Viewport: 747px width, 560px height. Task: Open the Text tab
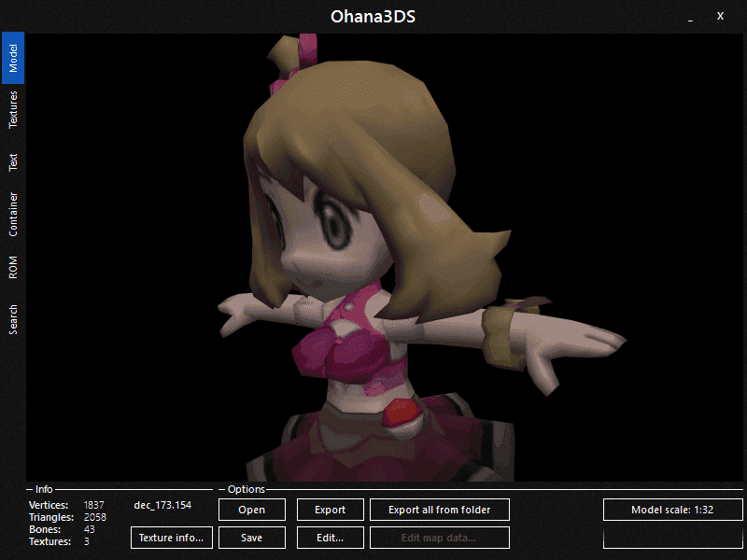pos(13,161)
